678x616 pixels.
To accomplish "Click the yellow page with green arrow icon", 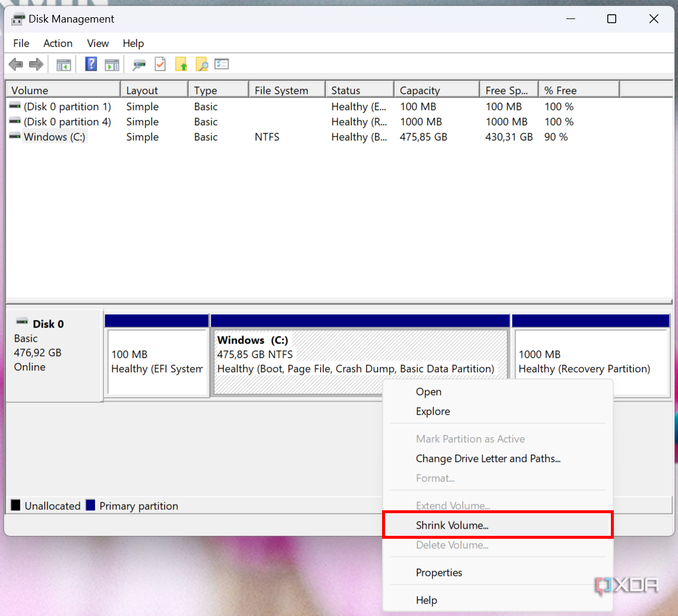I will 181,64.
